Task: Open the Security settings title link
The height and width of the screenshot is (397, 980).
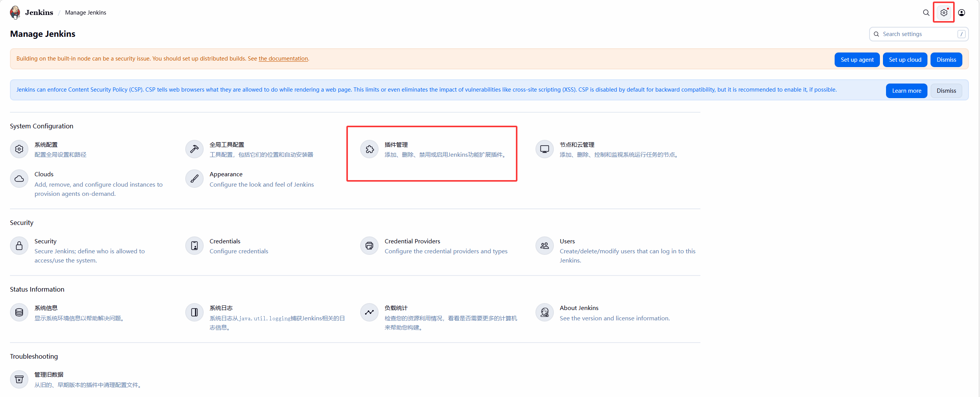Action: tap(45, 241)
